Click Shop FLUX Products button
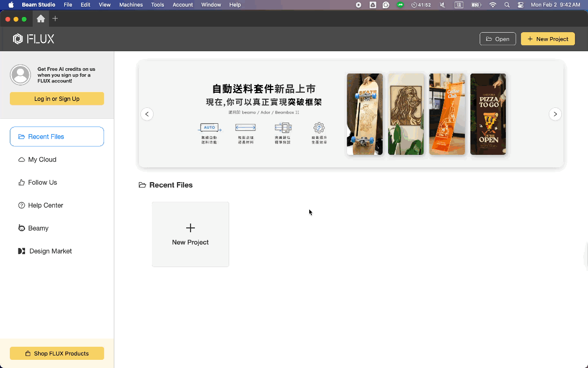588x368 pixels. point(57,353)
